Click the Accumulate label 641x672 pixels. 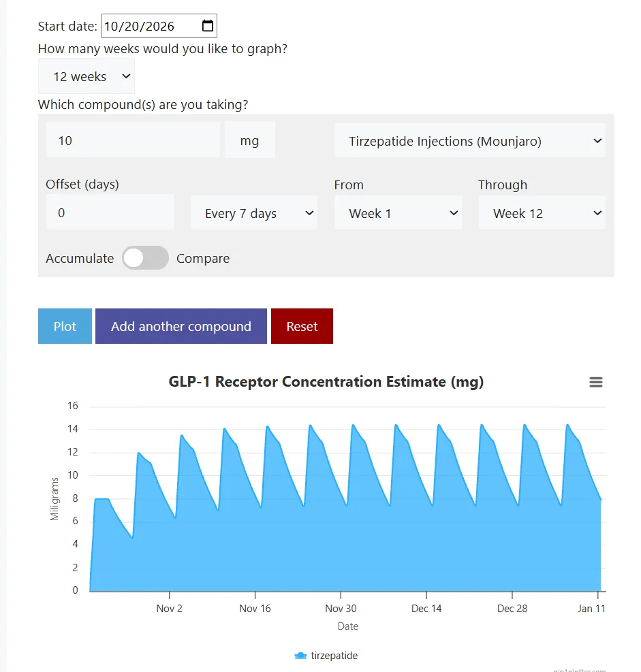tap(80, 259)
